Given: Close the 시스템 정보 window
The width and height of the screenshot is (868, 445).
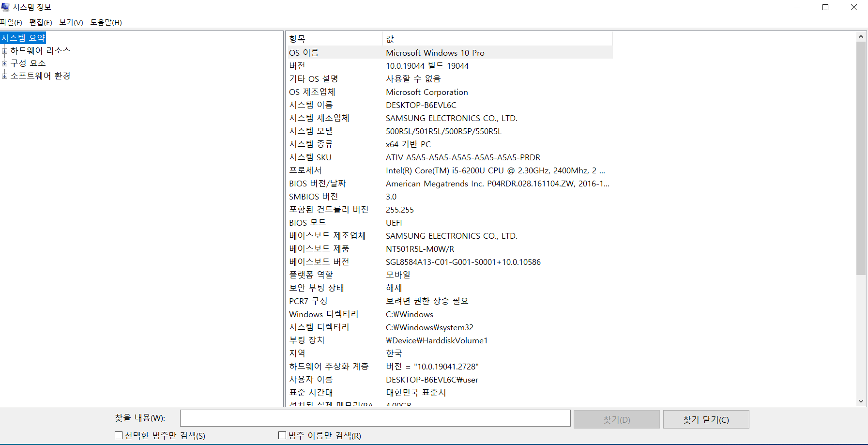Looking at the screenshot, I should tap(854, 7).
